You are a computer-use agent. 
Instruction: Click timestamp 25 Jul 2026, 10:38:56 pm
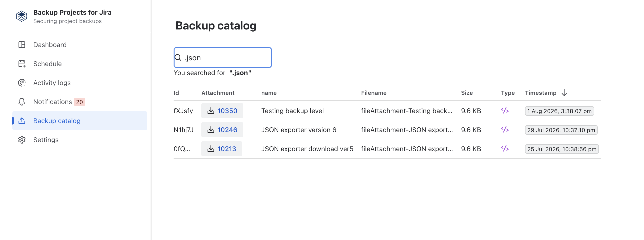coord(562,149)
